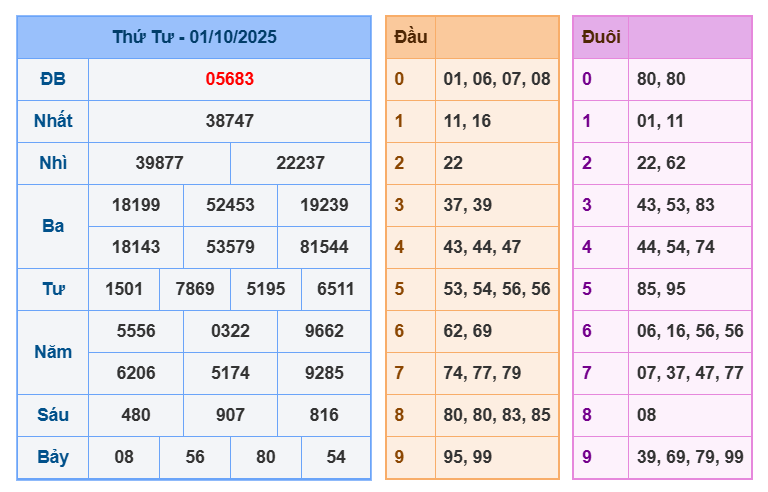Viewport: 768px width, 492px height.
Task: Click Đuôi values 39, 69, 79, 99
Action: pyautogui.click(x=689, y=457)
